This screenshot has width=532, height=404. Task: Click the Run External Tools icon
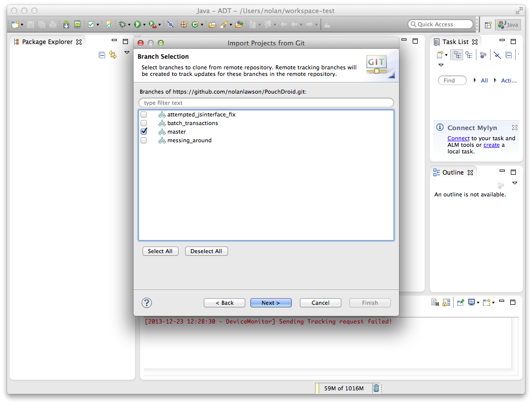click(153, 24)
